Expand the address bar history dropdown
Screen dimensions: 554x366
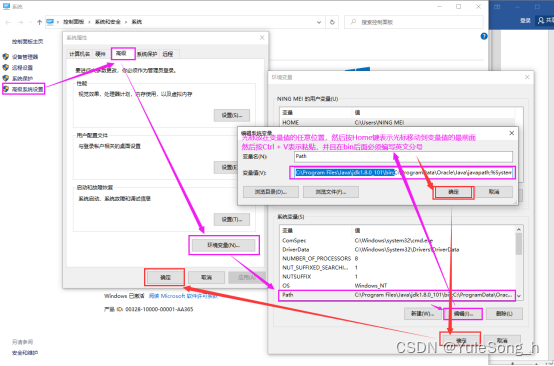click(319, 22)
